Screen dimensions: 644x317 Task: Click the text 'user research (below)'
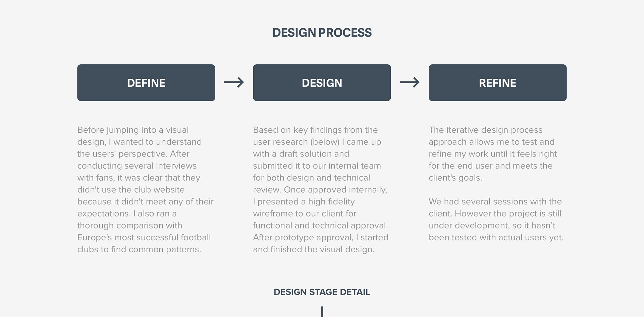[x=296, y=142]
